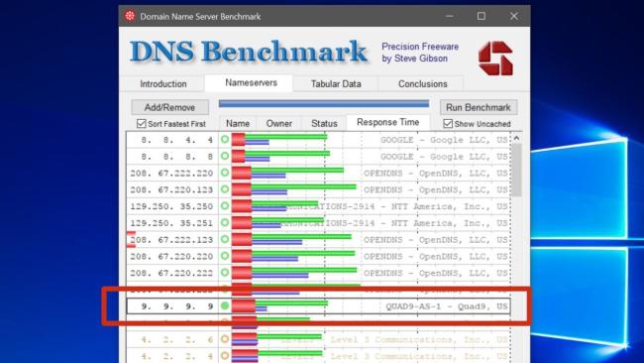Select the 208.67.222.220 address
The height and width of the screenshot is (363, 644).
point(171,174)
